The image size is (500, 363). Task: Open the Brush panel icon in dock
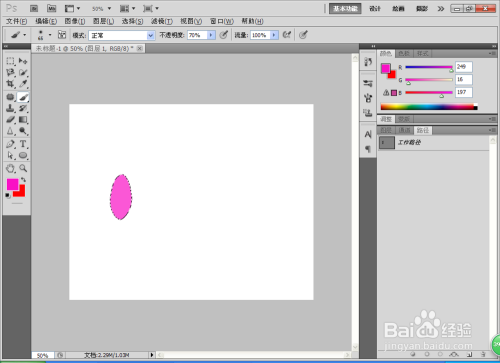click(368, 98)
